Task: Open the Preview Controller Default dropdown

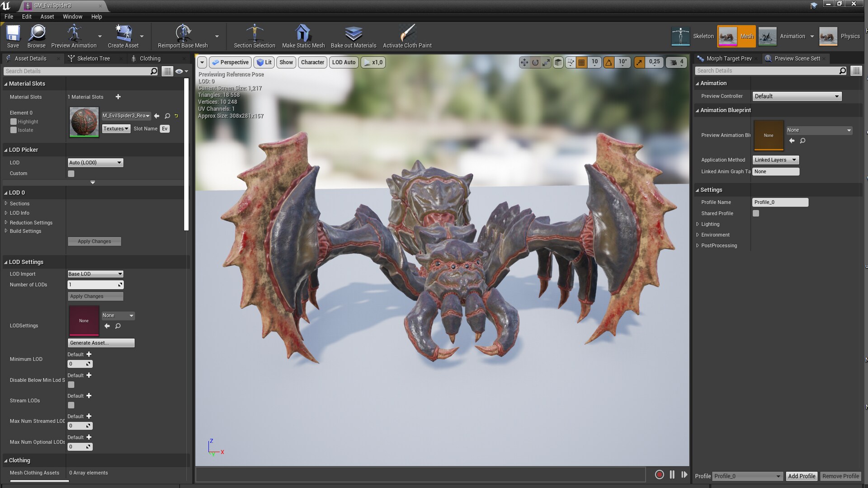Action: coord(797,96)
